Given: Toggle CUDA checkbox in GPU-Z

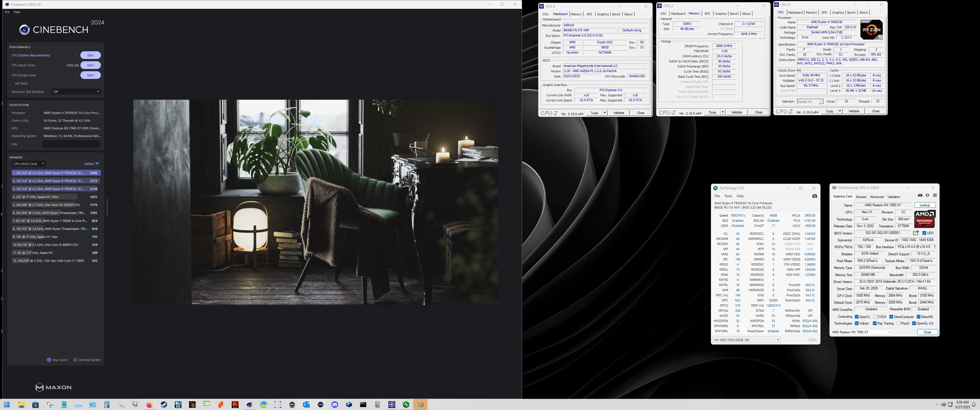Looking at the screenshot, I should point(875,317).
